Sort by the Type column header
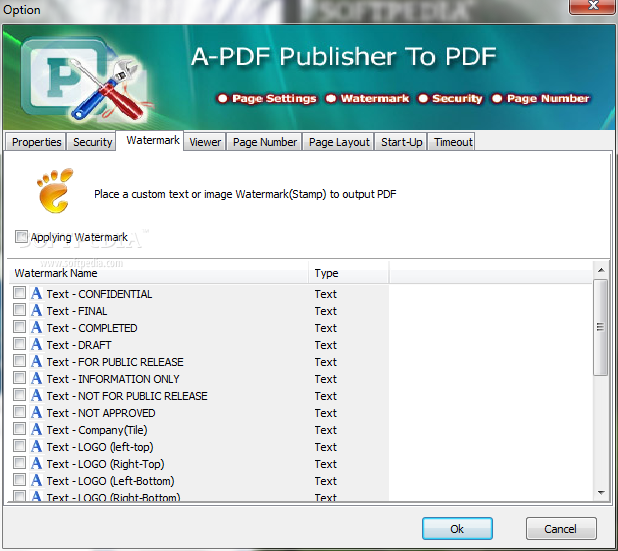Screen dimensions: 618x551 (348, 273)
